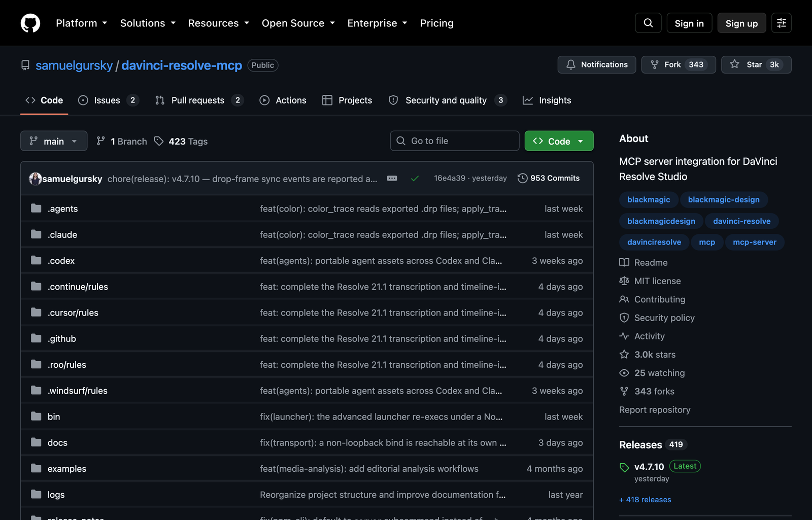
Task: Open the .windsurf/rules folder
Action: [78, 391]
